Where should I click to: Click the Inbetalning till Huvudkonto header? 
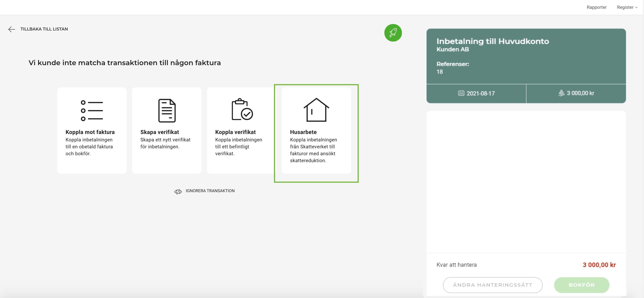pos(492,41)
